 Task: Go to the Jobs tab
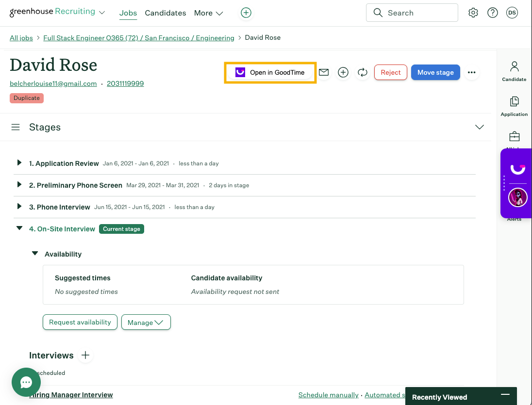tap(128, 13)
